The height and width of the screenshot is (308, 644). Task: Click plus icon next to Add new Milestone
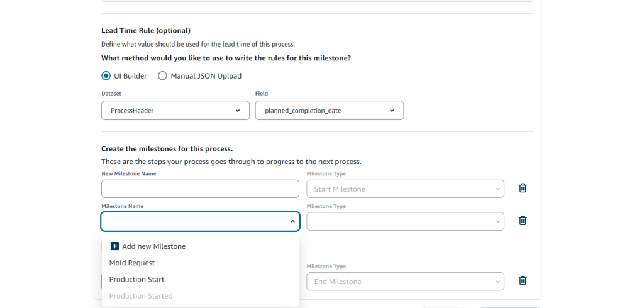coord(114,246)
